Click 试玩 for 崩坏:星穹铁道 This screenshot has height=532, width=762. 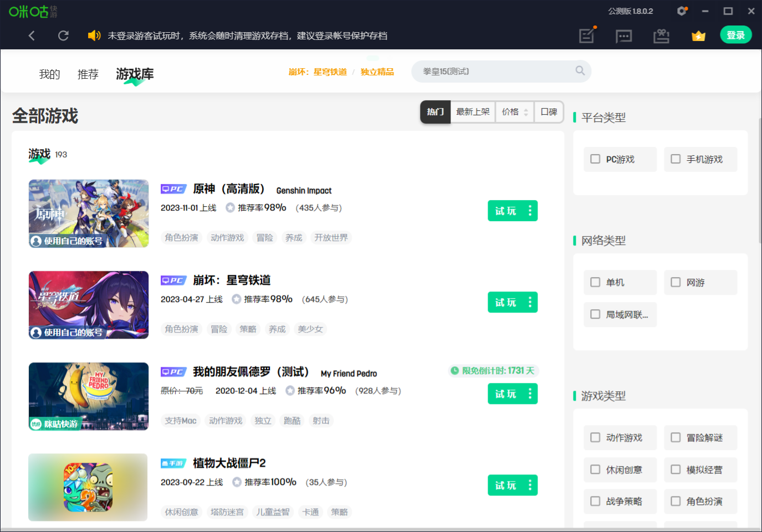pos(505,302)
